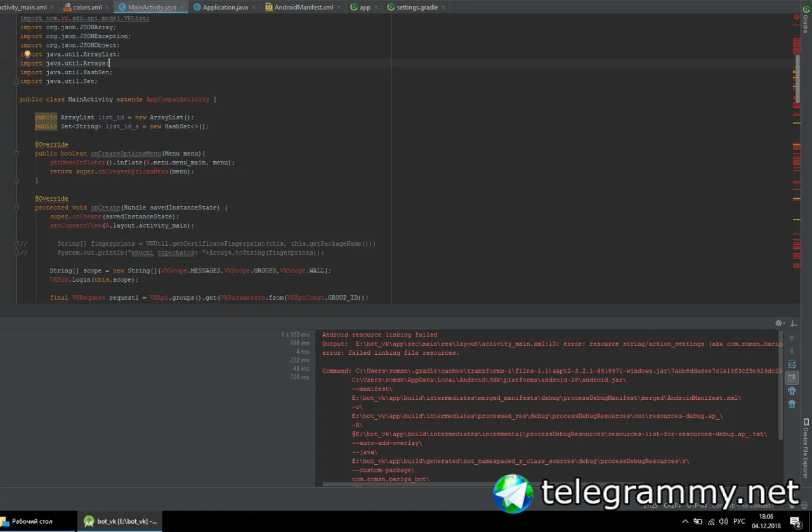
Task: Click the РУС language indicator in tray
Action: [x=739, y=521]
